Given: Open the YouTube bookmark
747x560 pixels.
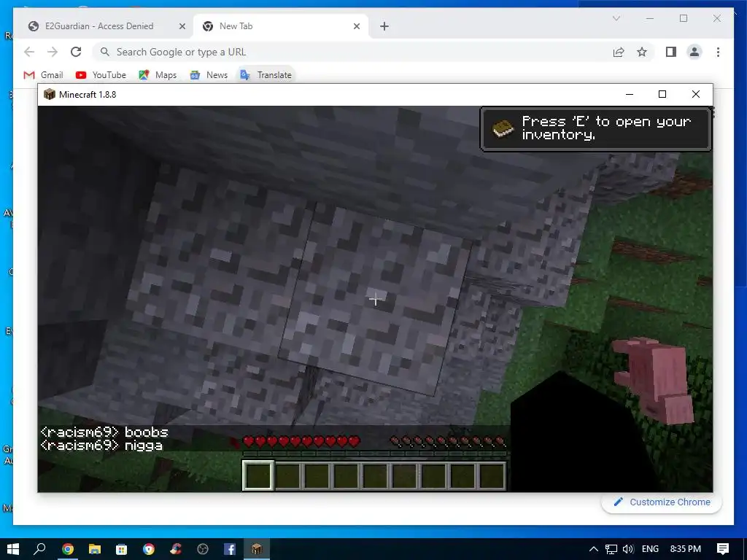Looking at the screenshot, I should (101, 75).
